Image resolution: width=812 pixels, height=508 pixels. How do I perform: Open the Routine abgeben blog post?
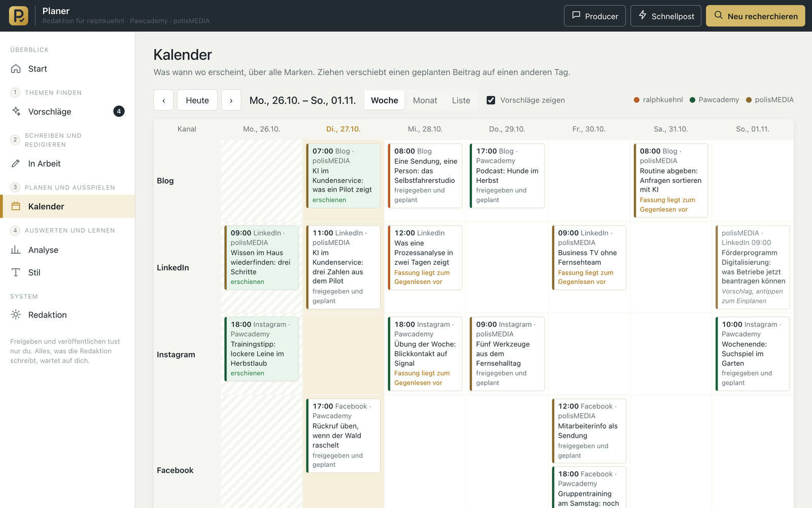[670, 180]
